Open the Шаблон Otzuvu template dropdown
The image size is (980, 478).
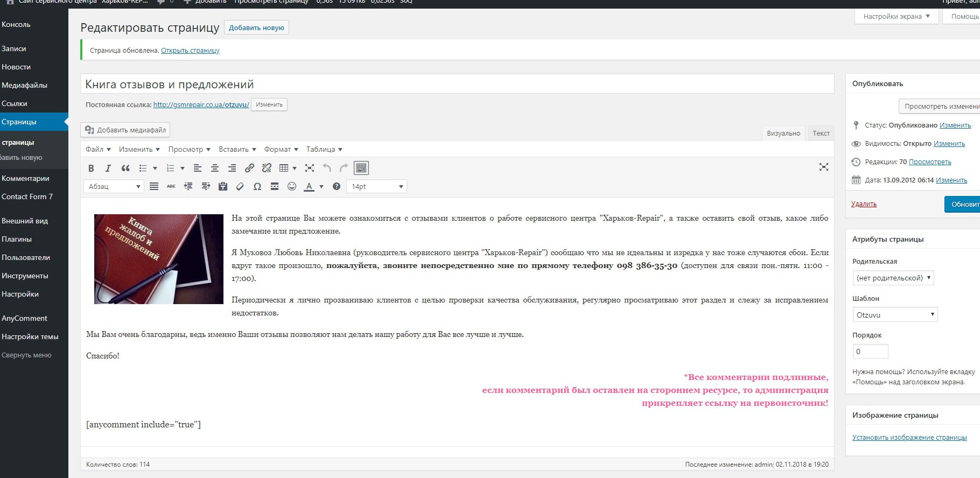point(894,315)
